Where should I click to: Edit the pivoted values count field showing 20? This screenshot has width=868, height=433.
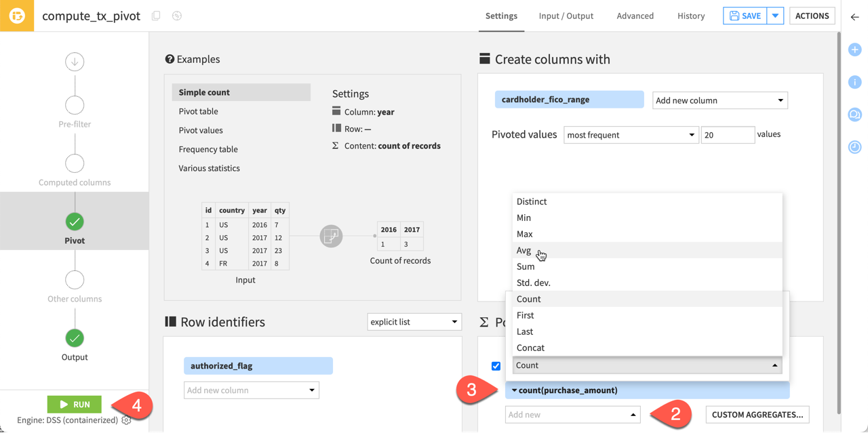click(x=728, y=134)
